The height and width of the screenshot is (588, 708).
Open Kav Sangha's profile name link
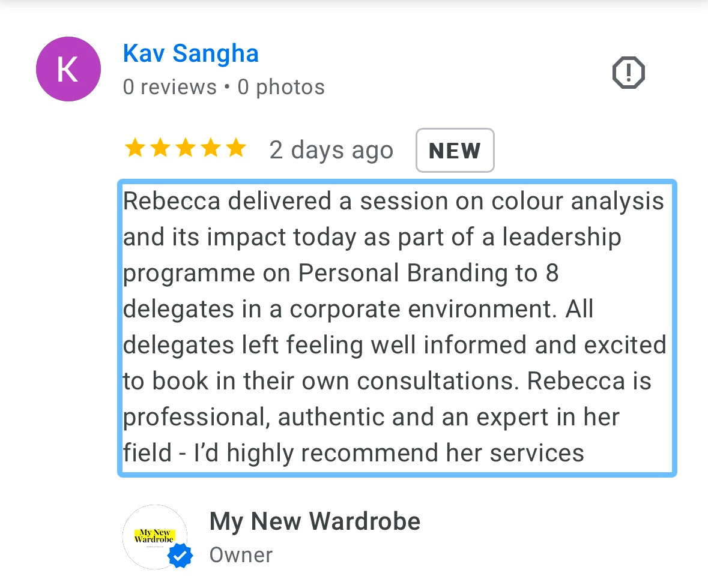click(190, 53)
